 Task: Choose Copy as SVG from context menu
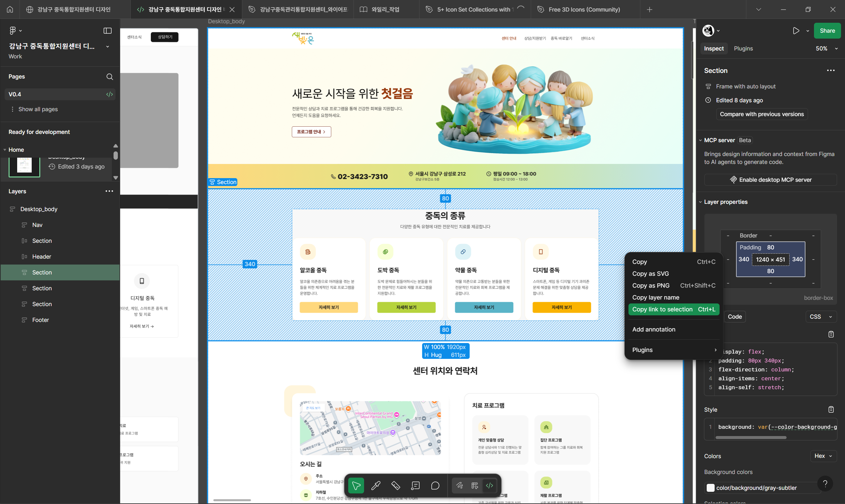coord(650,273)
